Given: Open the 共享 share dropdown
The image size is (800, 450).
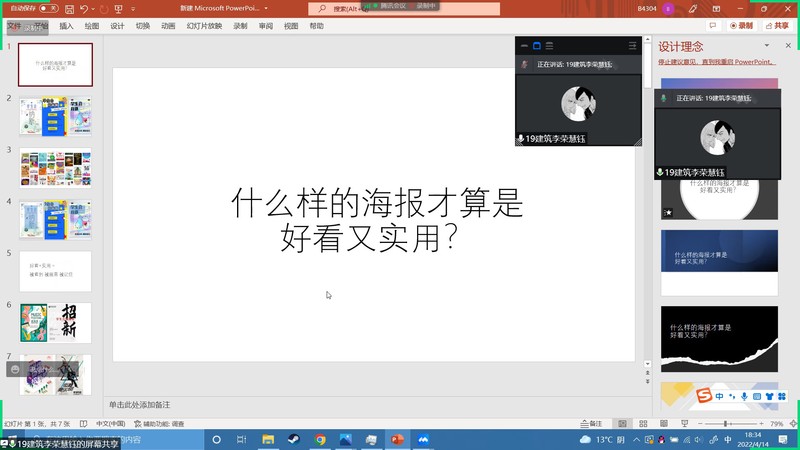Looking at the screenshot, I should pyautogui.click(x=779, y=26).
